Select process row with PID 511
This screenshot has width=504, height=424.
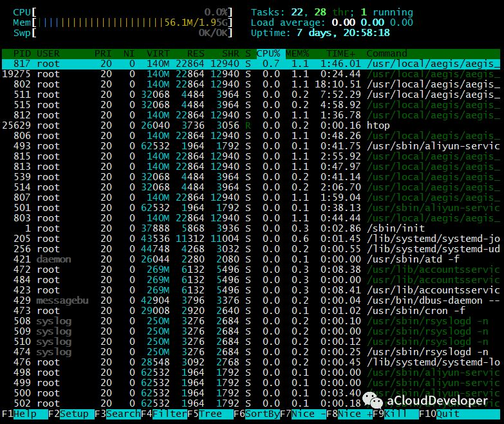[251, 95]
